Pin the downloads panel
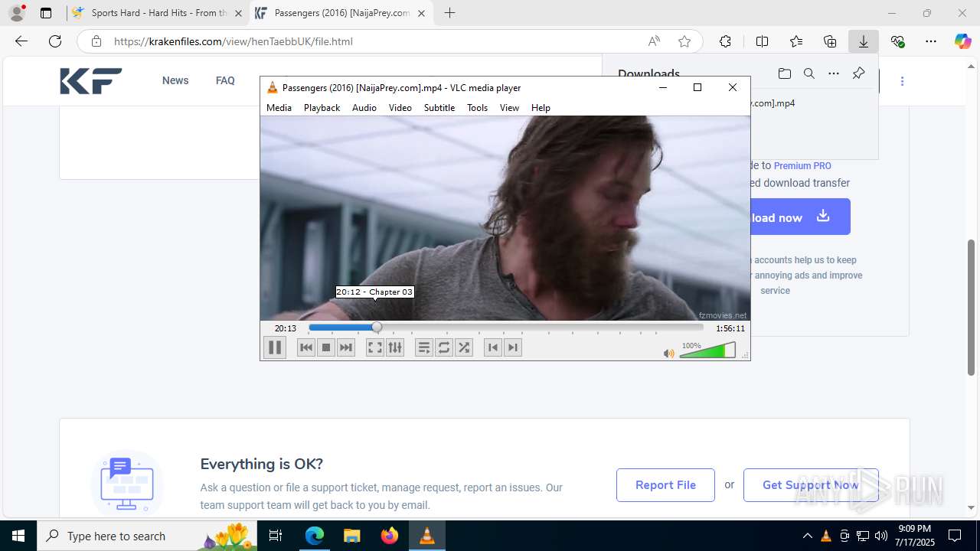Viewport: 980px width, 551px height. click(x=858, y=73)
